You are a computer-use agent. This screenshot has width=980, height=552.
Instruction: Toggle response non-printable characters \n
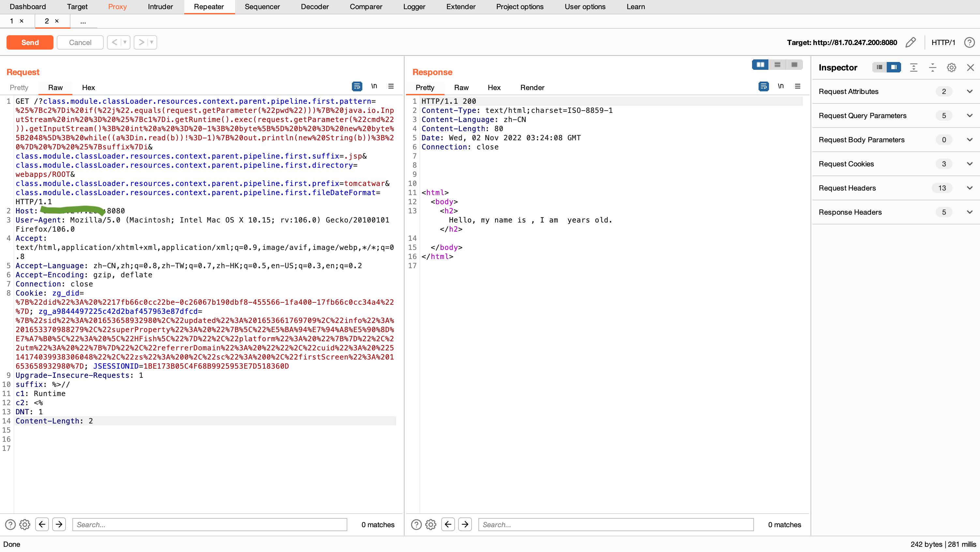(781, 86)
